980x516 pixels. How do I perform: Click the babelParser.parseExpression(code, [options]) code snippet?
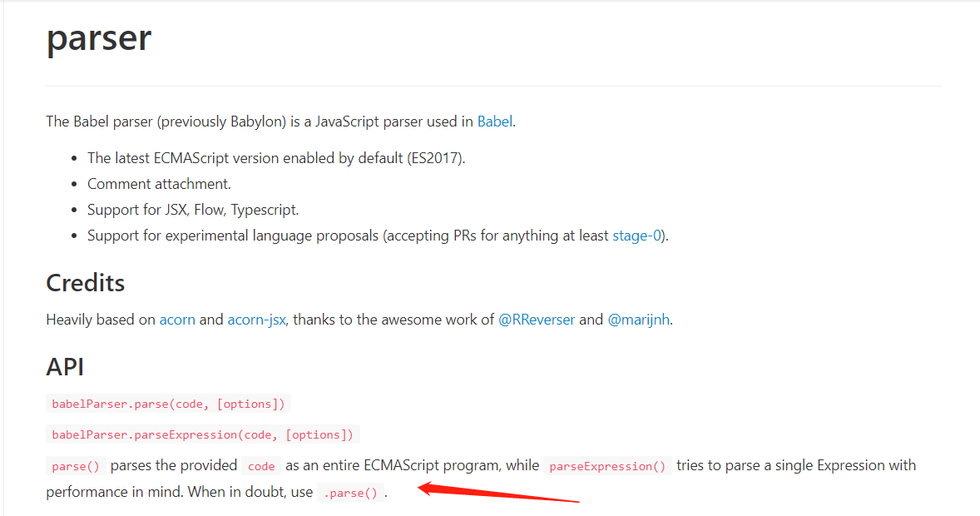pos(202,434)
